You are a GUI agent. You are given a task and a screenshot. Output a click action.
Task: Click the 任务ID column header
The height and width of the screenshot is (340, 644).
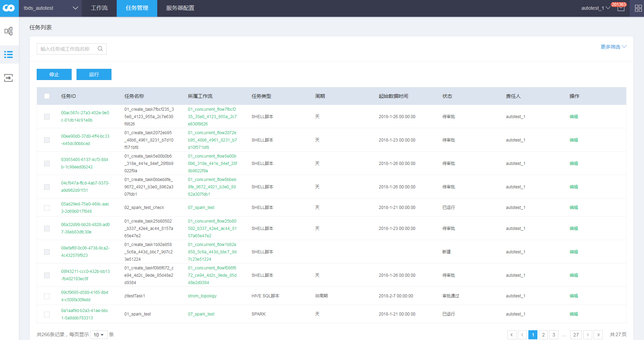[x=68, y=96]
